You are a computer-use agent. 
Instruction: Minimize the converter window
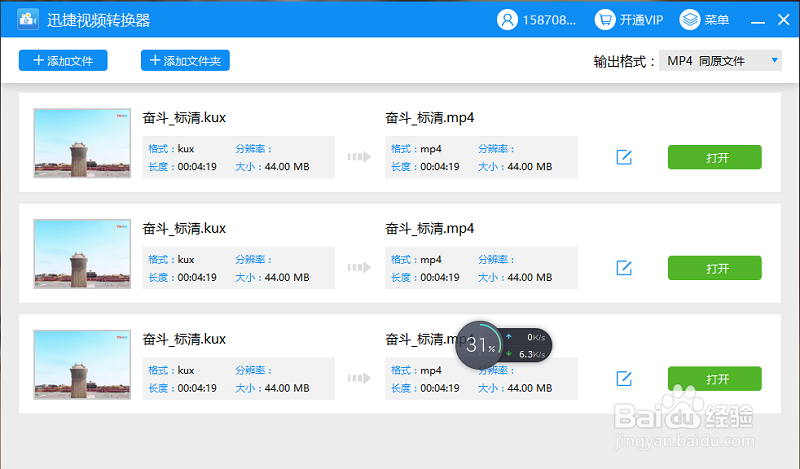[758, 21]
